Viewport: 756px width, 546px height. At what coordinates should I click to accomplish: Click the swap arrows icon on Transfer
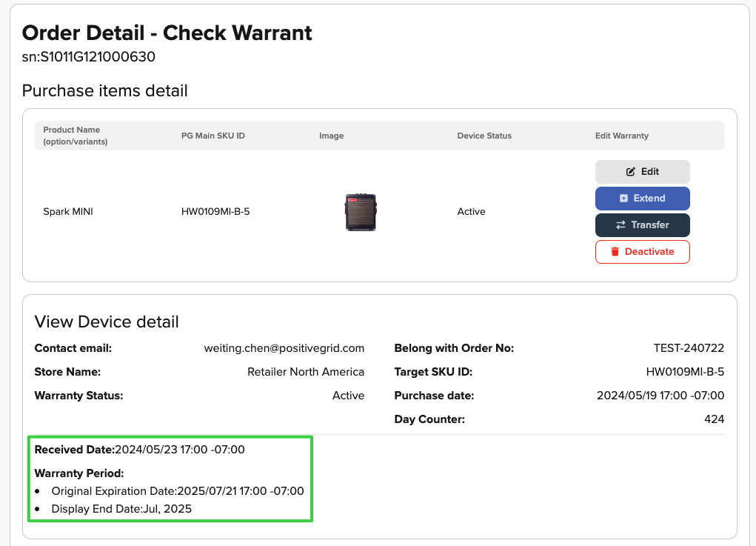620,224
